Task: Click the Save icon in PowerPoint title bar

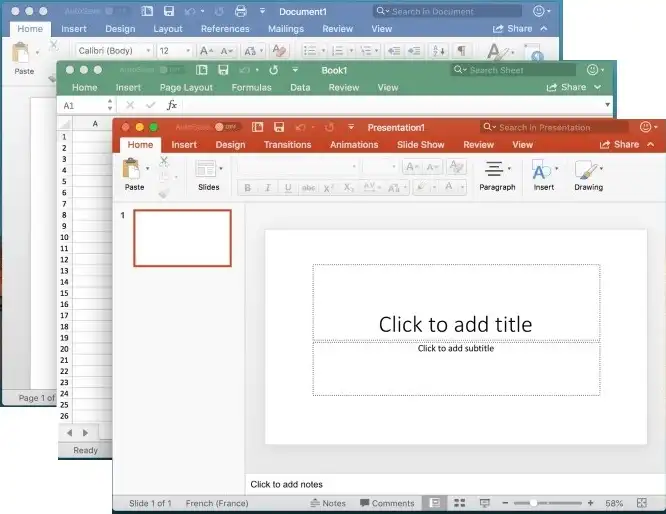Action: point(279,127)
